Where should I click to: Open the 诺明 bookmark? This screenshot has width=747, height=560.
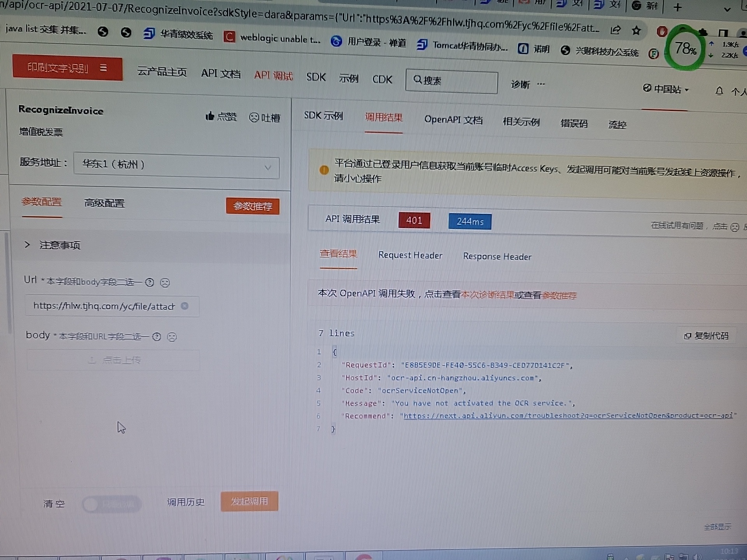[533, 49]
